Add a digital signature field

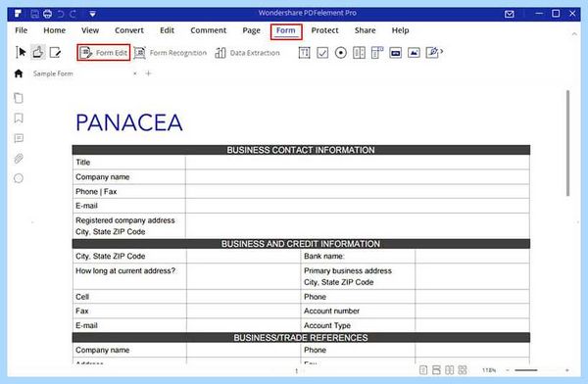pyautogui.click(x=433, y=53)
